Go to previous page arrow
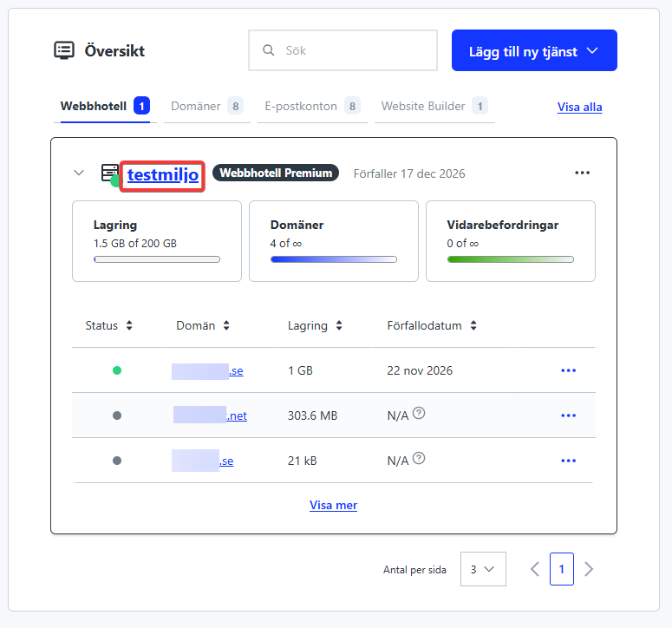This screenshot has width=672, height=628. pos(534,569)
